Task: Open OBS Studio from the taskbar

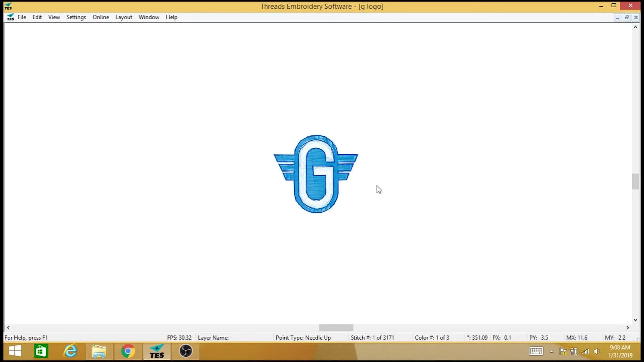Action: click(x=185, y=350)
